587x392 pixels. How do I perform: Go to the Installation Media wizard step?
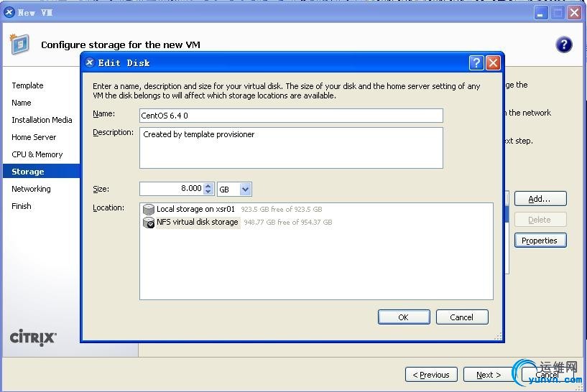click(x=42, y=120)
